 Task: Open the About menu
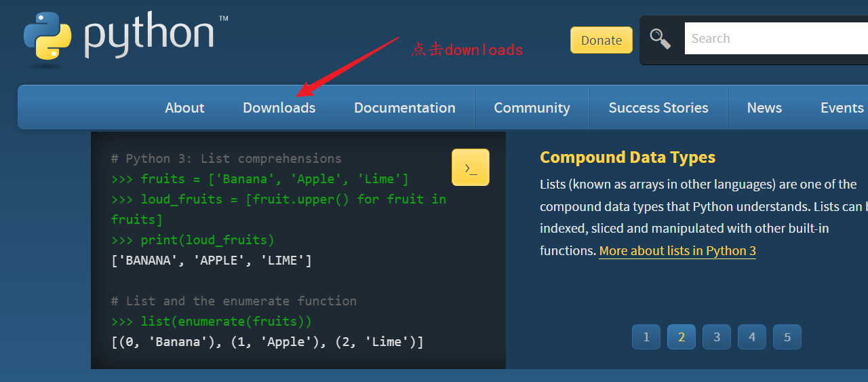click(184, 108)
